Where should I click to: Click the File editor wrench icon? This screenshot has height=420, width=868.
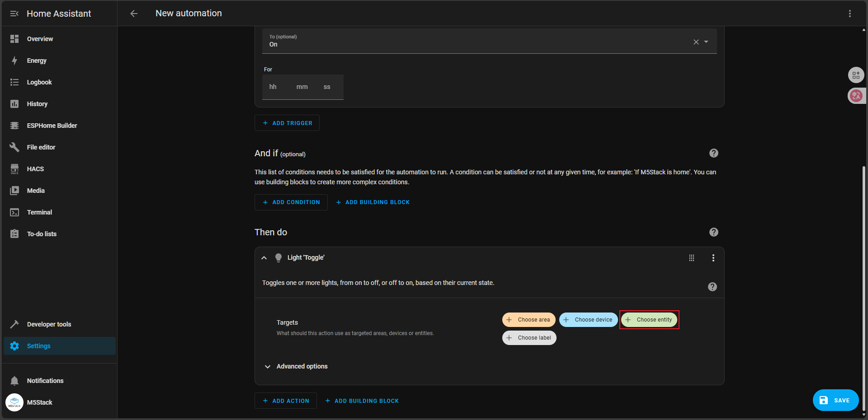[14, 147]
